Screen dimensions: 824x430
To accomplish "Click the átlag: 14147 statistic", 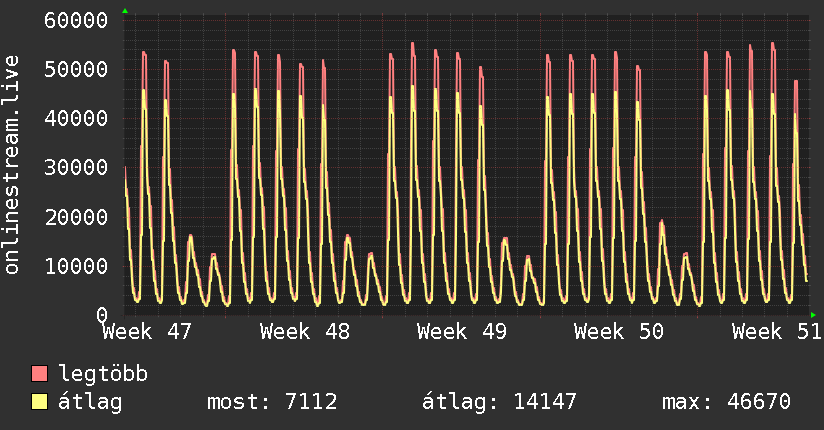I will click(499, 402).
